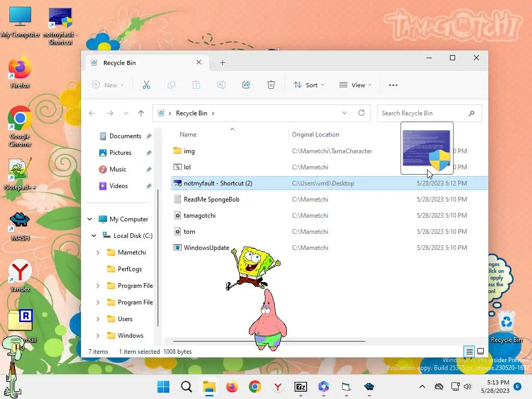Select ReadMe SpongeBob file
Screen dimensions: 532x399
click(x=329, y=199)
